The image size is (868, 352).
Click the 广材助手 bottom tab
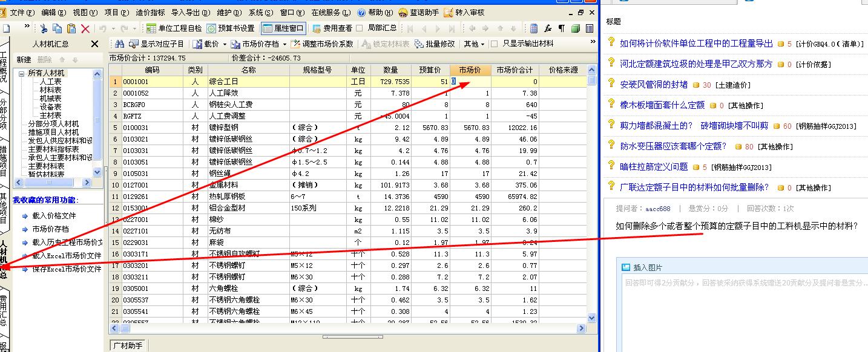pyautogui.click(x=129, y=345)
